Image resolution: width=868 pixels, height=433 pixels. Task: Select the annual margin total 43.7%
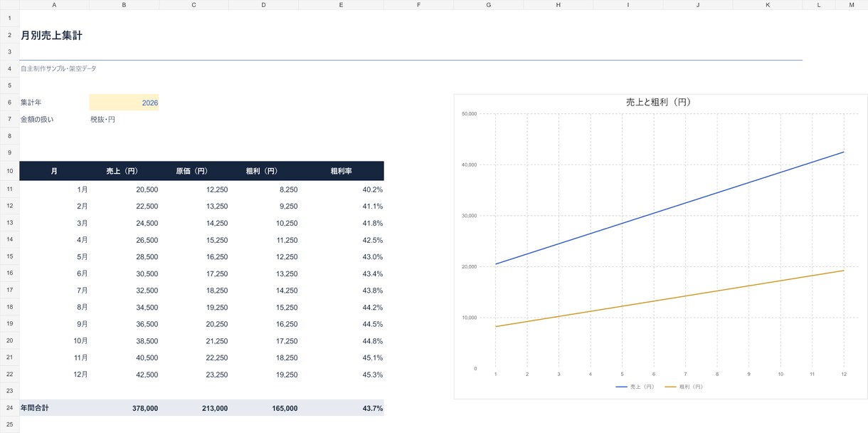[x=342, y=409]
